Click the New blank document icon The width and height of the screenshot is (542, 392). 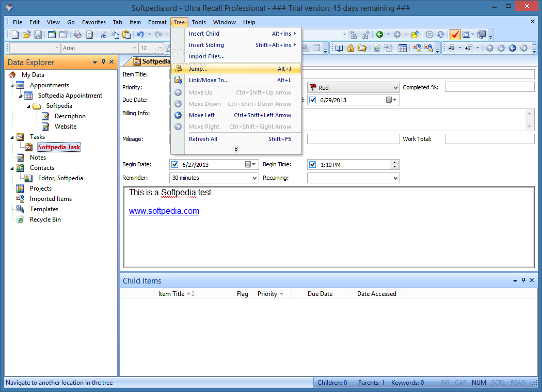click(15, 35)
